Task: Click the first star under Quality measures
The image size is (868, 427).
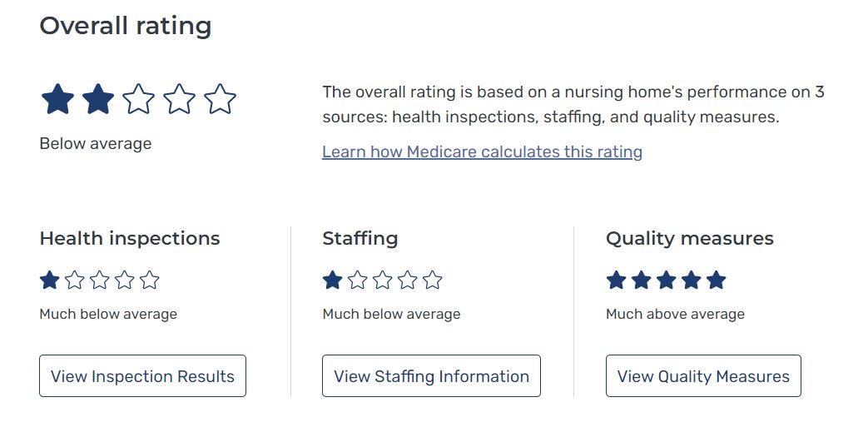Action: pos(616,281)
